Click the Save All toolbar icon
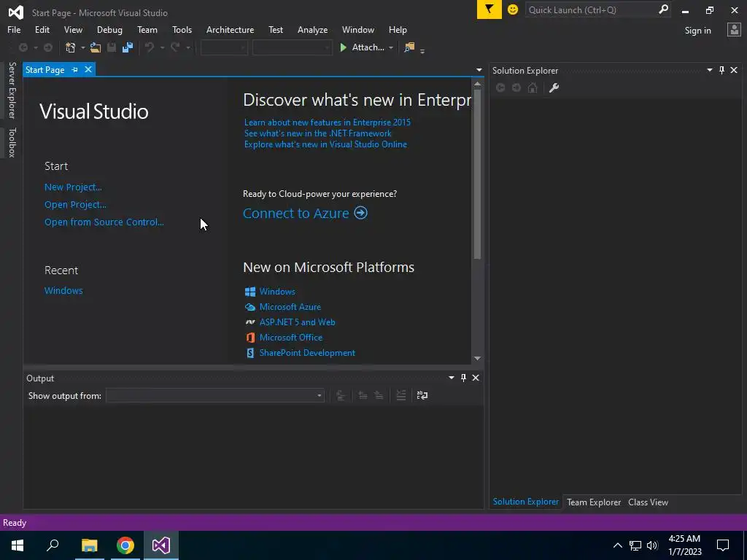Viewport: 747px width, 560px height. tap(128, 47)
